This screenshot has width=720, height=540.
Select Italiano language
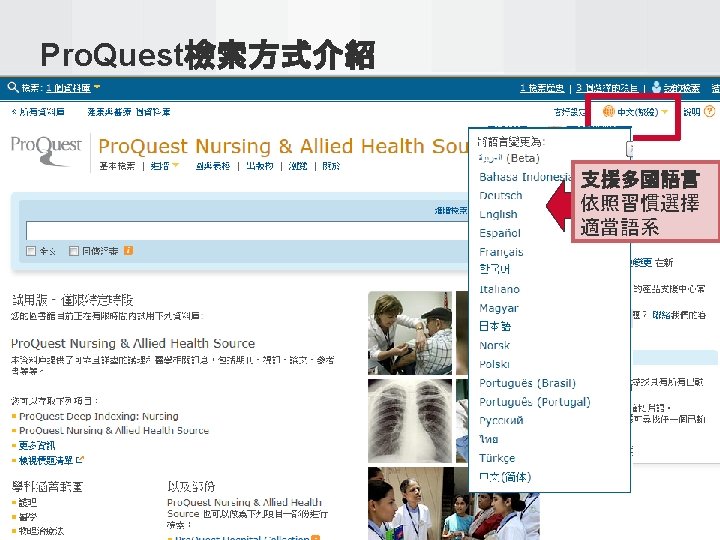point(499,289)
